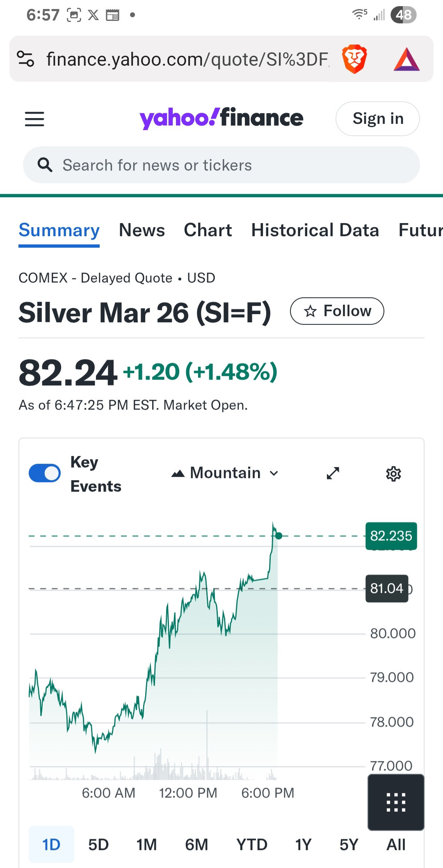Tap the Brave Rewards triangle icon
This screenshot has width=443, height=868.
pos(406,60)
